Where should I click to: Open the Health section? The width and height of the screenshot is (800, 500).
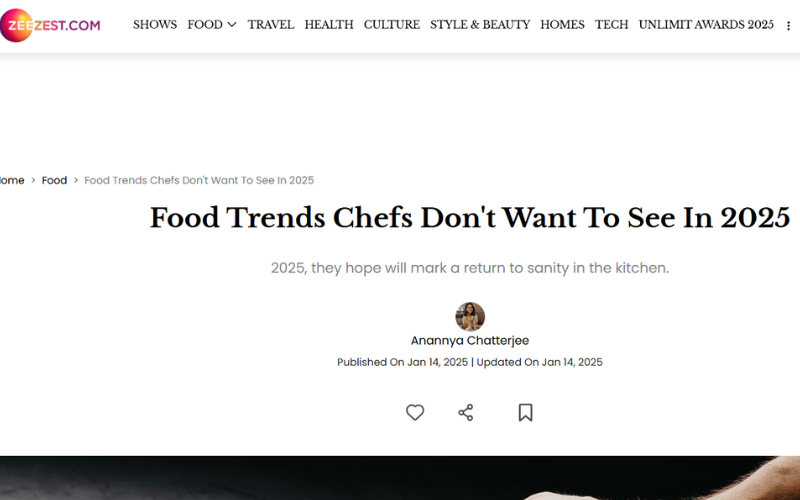coord(329,25)
